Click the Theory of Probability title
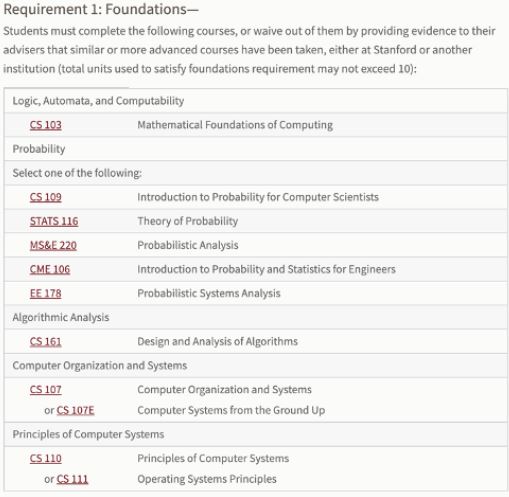 pos(188,221)
